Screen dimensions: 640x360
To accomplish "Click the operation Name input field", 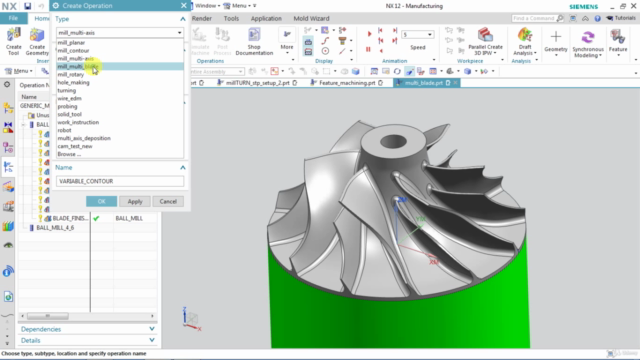I will pyautogui.click(x=120, y=181).
